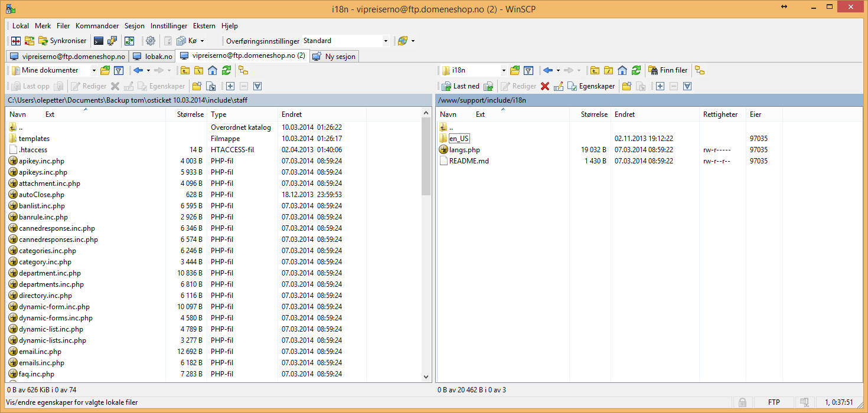Open in PuTTY icon
Screen dimensions: 868x413
tap(112, 41)
